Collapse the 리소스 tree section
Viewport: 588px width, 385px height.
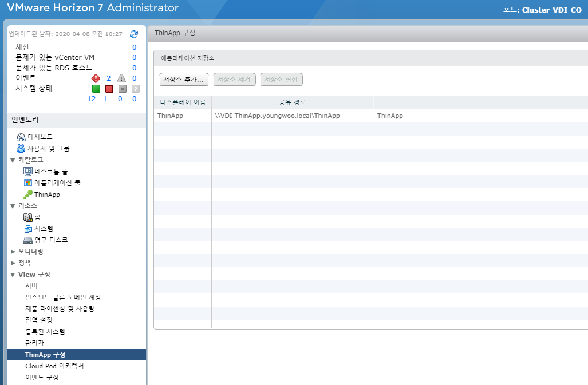(13, 206)
